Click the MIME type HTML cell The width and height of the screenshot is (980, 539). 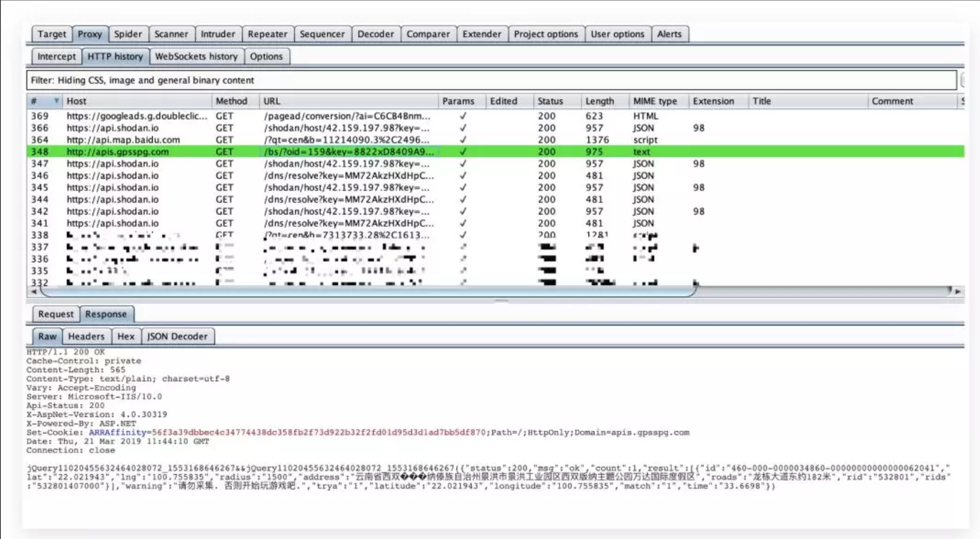click(x=646, y=116)
